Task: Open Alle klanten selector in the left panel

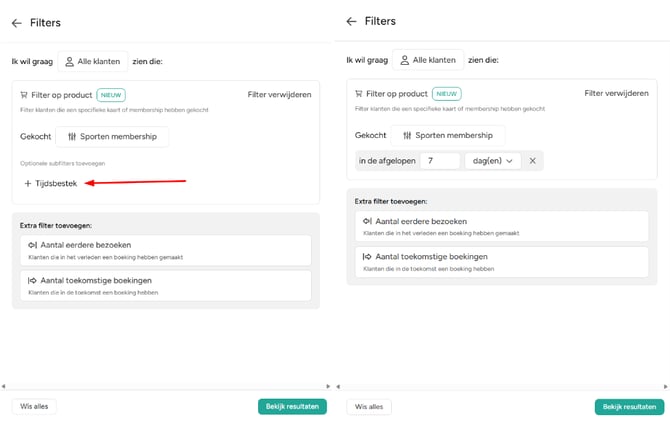Action: coord(92,62)
